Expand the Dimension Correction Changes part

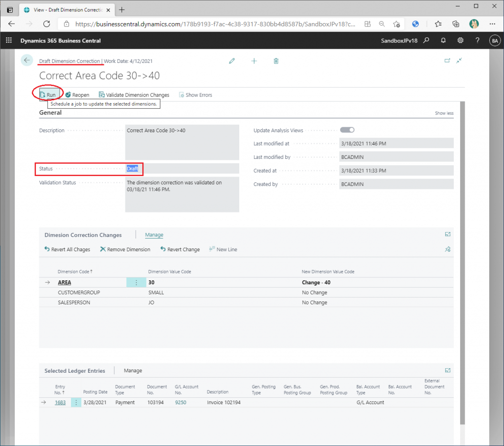(x=448, y=235)
